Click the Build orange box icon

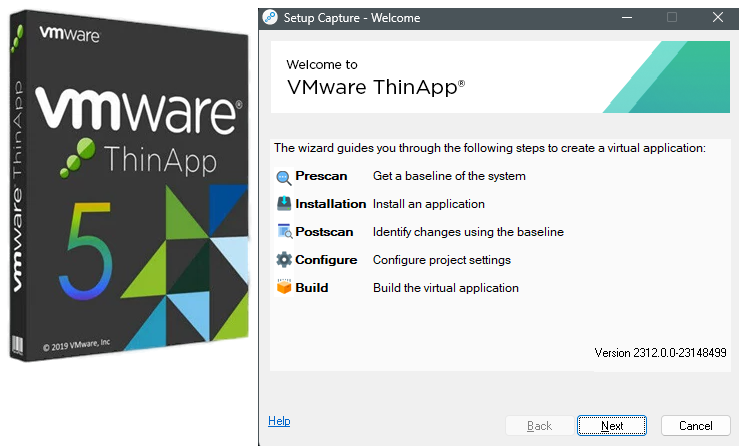[x=284, y=287]
